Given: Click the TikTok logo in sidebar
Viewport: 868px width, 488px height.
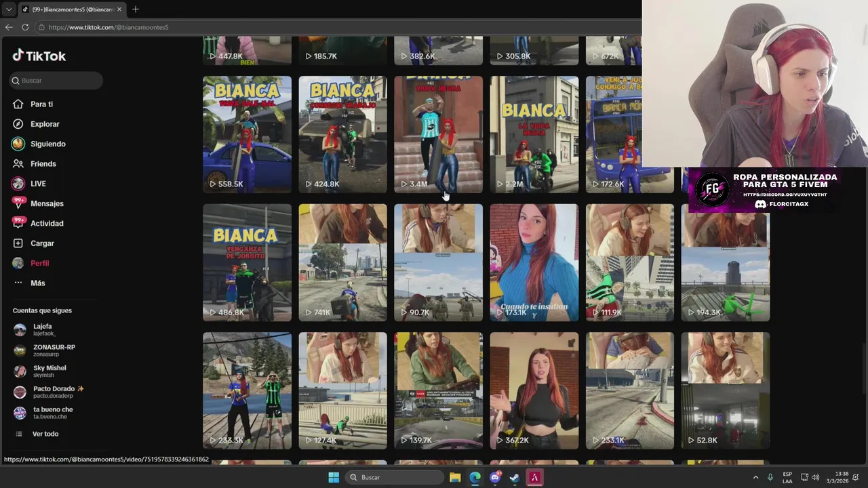Looking at the screenshot, I should [x=39, y=56].
